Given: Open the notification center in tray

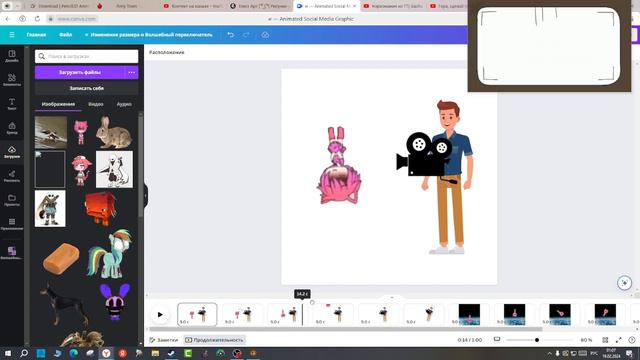Looking at the screenshot, I should (x=630, y=353).
